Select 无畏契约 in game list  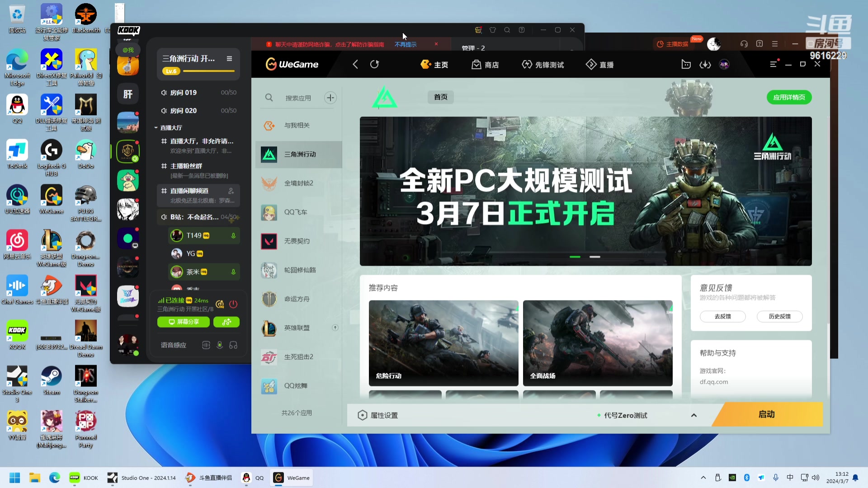tap(298, 241)
